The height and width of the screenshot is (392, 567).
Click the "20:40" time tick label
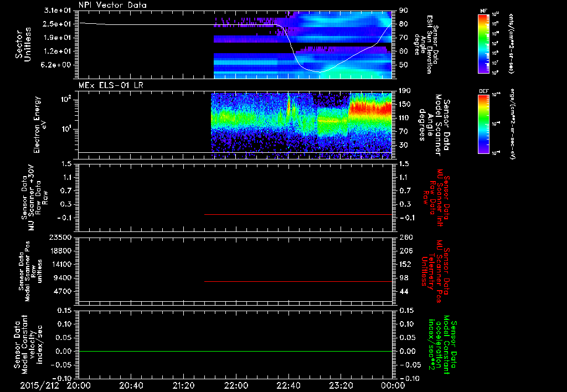[131, 385]
